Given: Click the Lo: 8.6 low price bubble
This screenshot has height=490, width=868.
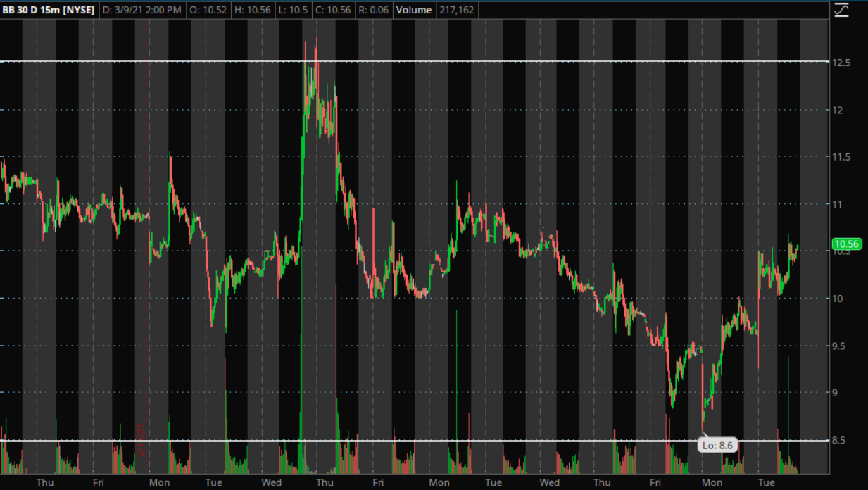Looking at the screenshot, I should (717, 445).
